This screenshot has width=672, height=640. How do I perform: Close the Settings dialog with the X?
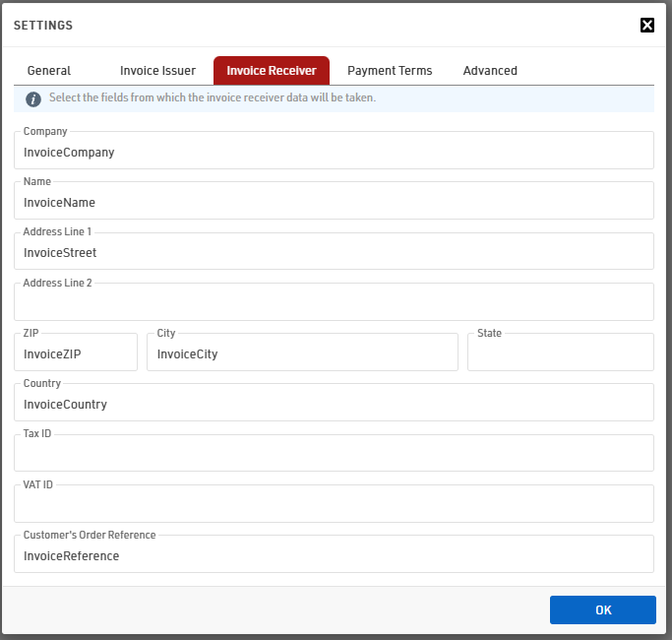(647, 25)
